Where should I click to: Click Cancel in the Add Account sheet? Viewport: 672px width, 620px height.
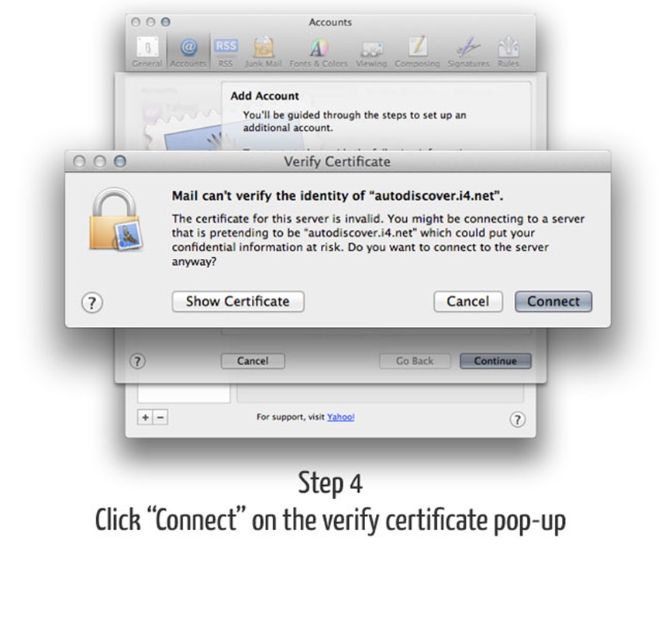[253, 361]
